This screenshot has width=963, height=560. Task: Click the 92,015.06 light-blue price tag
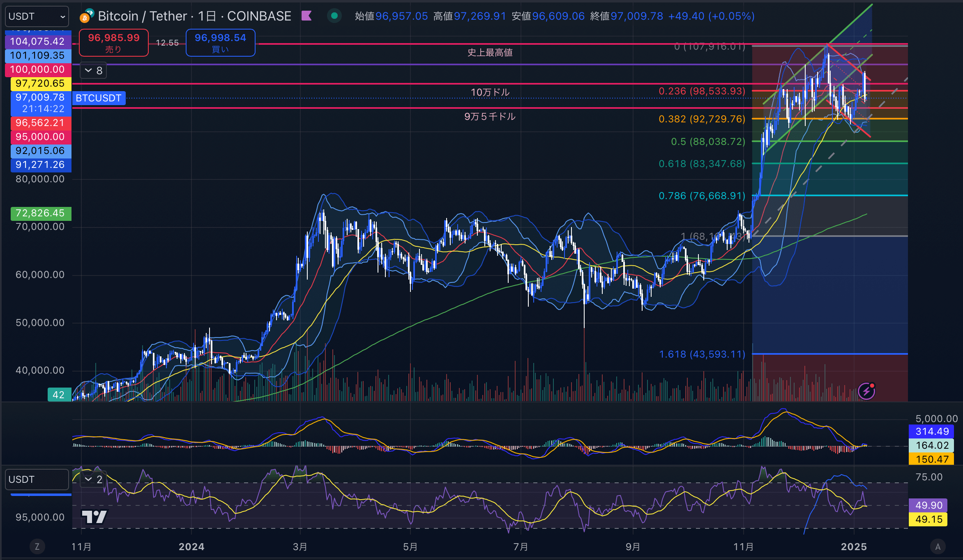point(40,151)
